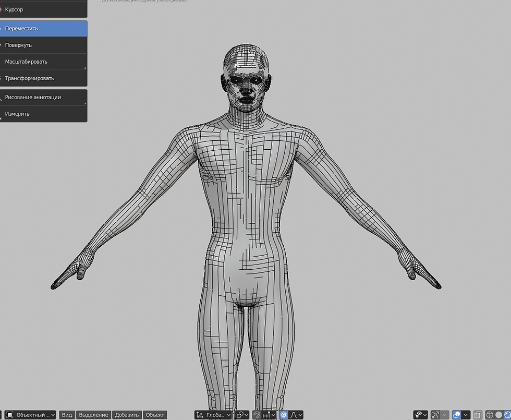Image resolution: width=511 pixels, height=420 pixels.
Task: Select the Рисование аннотации tool
Action: click(43, 97)
